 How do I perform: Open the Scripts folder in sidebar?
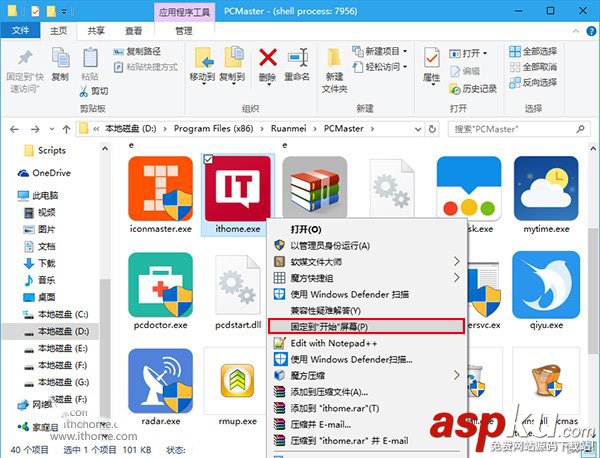pos(45,150)
